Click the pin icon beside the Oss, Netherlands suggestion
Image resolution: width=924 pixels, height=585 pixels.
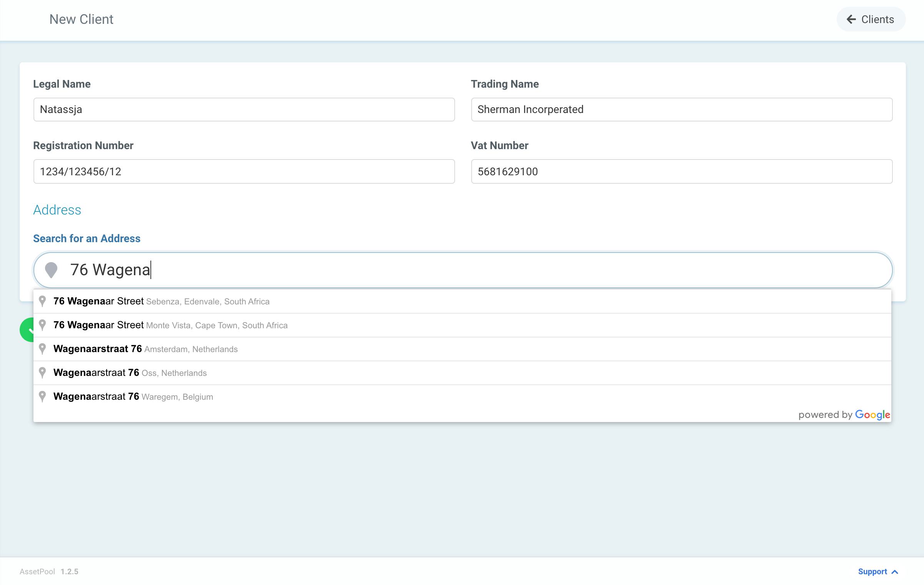(42, 372)
